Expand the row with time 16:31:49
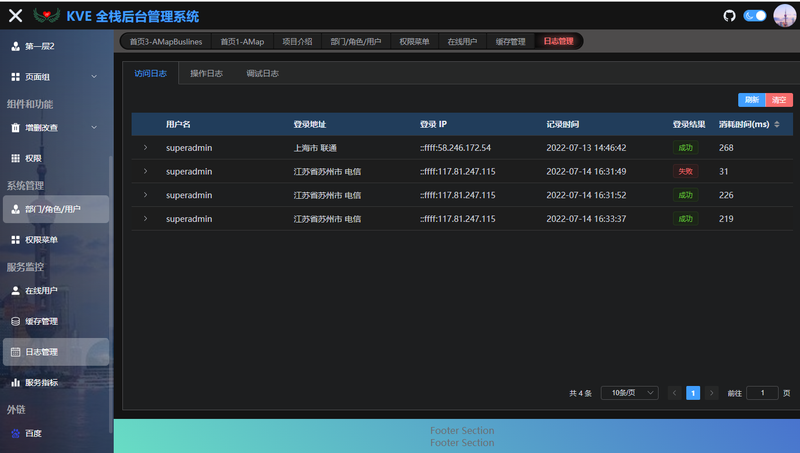The height and width of the screenshot is (453, 800). [145, 171]
